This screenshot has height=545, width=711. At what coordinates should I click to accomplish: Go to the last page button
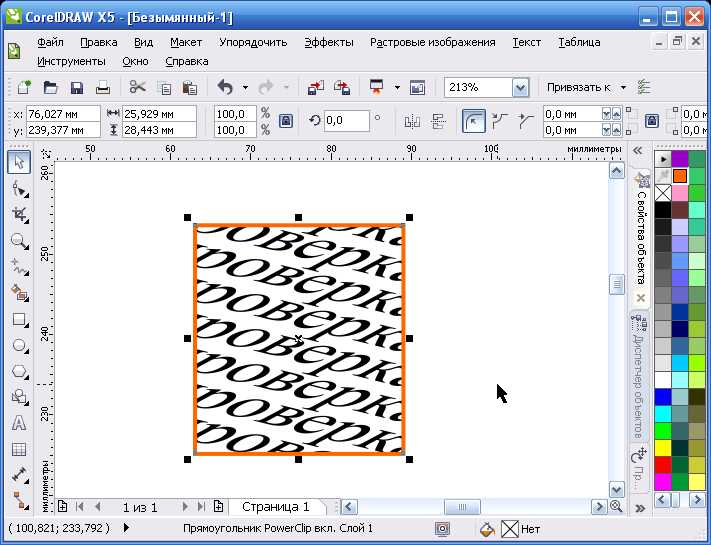[201, 506]
